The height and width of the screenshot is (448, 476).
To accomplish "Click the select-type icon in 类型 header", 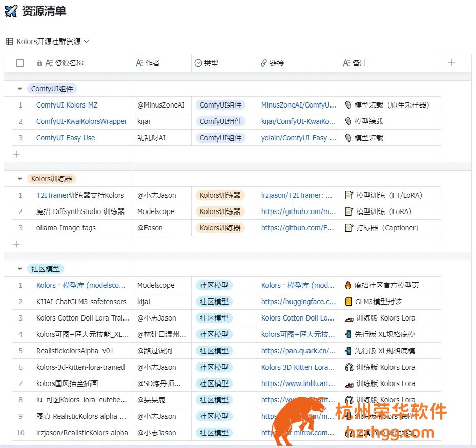I will 198,63.
